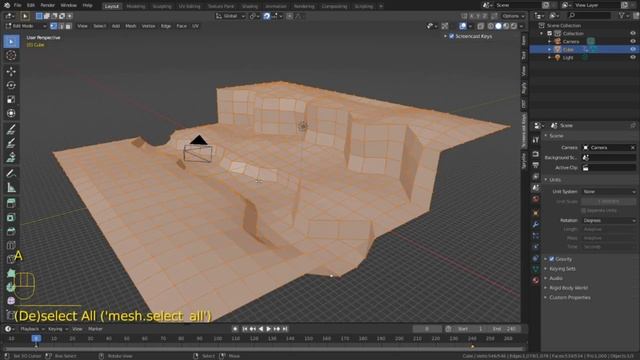
Task: Click the current frame marker in timeline
Action: [x=36, y=338]
